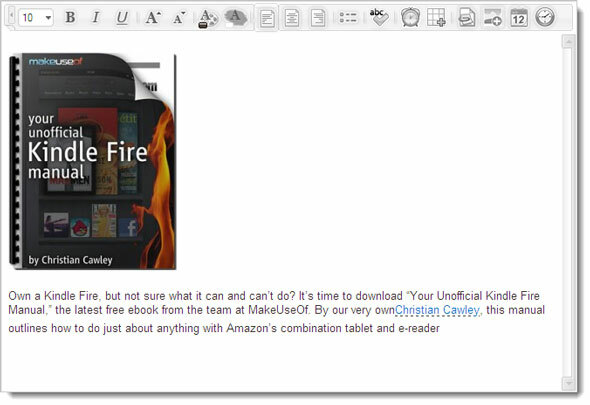Click the scrollbar up arrow
This screenshot has width=590, height=405.
tap(569, 41)
